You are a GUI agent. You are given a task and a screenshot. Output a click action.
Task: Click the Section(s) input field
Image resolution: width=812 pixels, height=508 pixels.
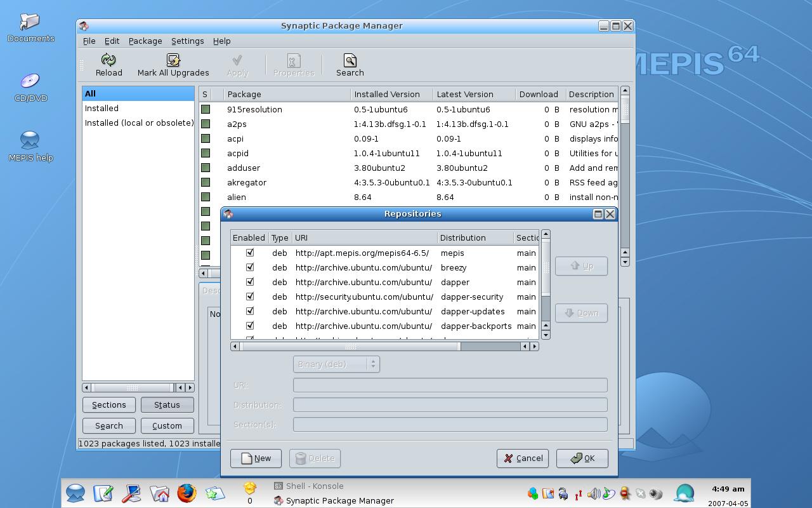tap(450, 424)
